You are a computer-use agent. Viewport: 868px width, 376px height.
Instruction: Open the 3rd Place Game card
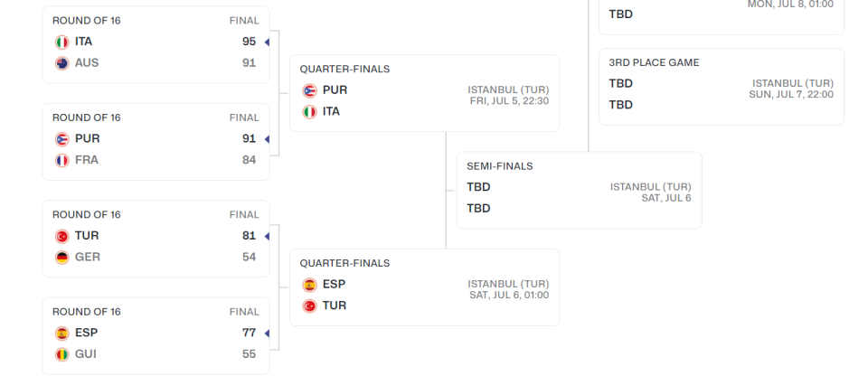point(721,87)
